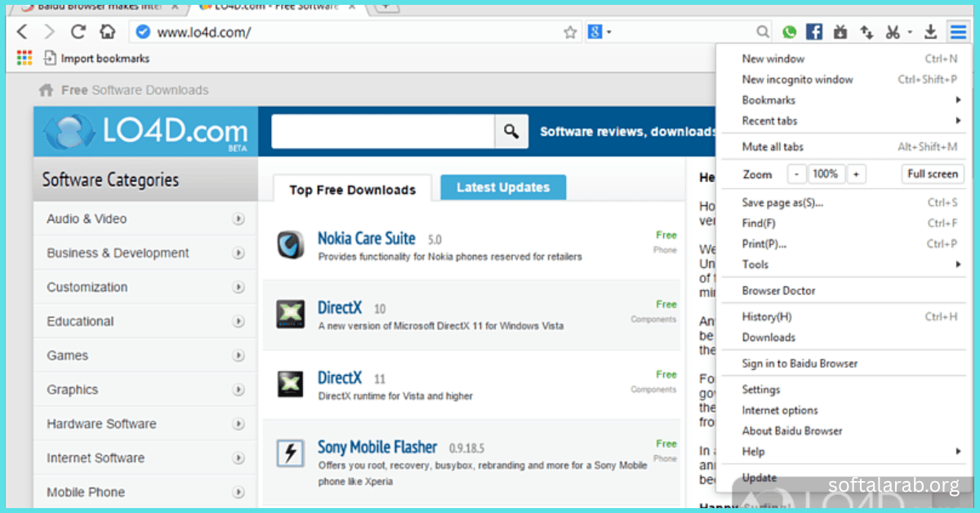Viewport: 980px width, 513px height.
Task: Click Import bookmarks
Action: pyautogui.click(x=96, y=58)
